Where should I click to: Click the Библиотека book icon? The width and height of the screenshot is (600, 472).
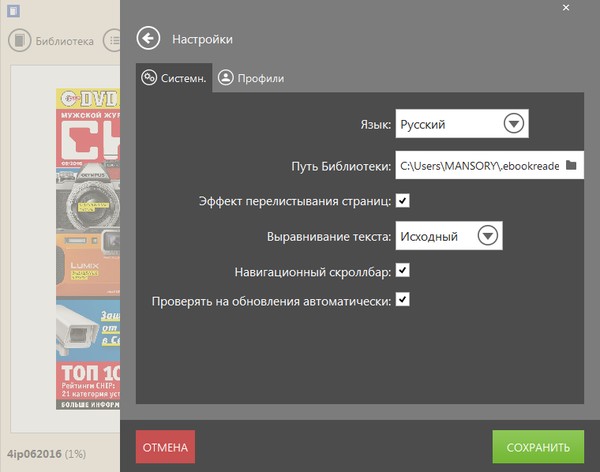click(x=20, y=41)
